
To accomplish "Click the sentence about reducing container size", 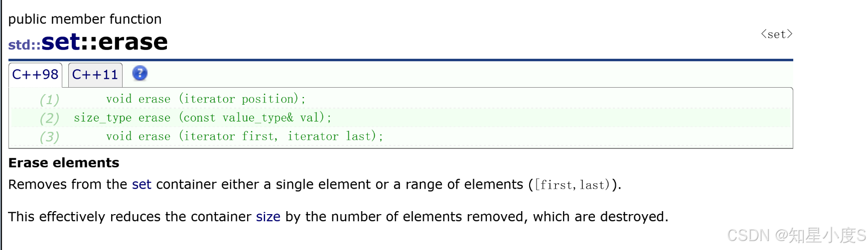I will (338, 217).
